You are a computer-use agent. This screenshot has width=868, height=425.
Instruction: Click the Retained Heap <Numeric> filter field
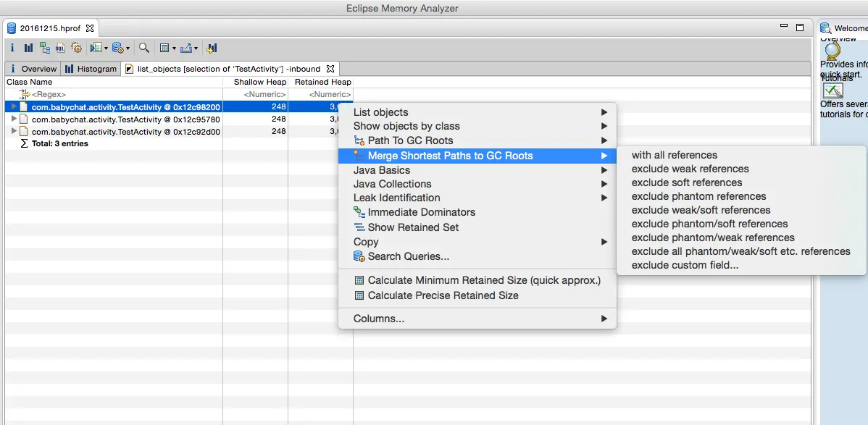click(x=320, y=95)
